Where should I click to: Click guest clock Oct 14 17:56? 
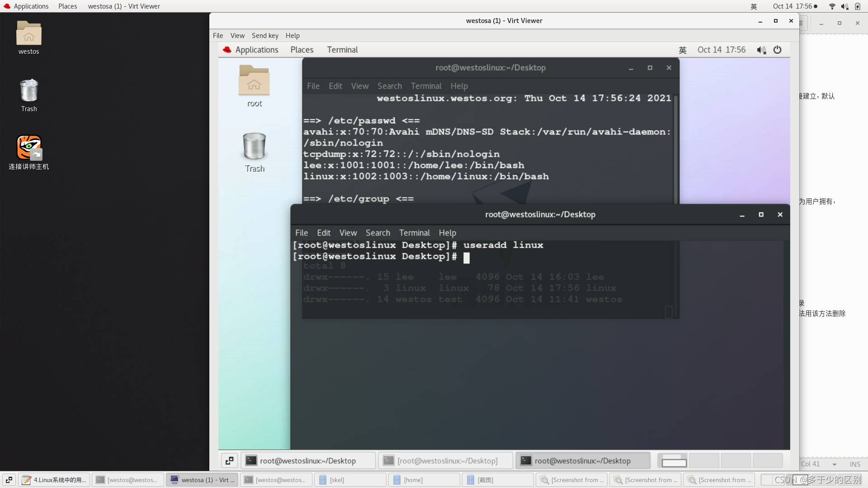click(x=721, y=50)
